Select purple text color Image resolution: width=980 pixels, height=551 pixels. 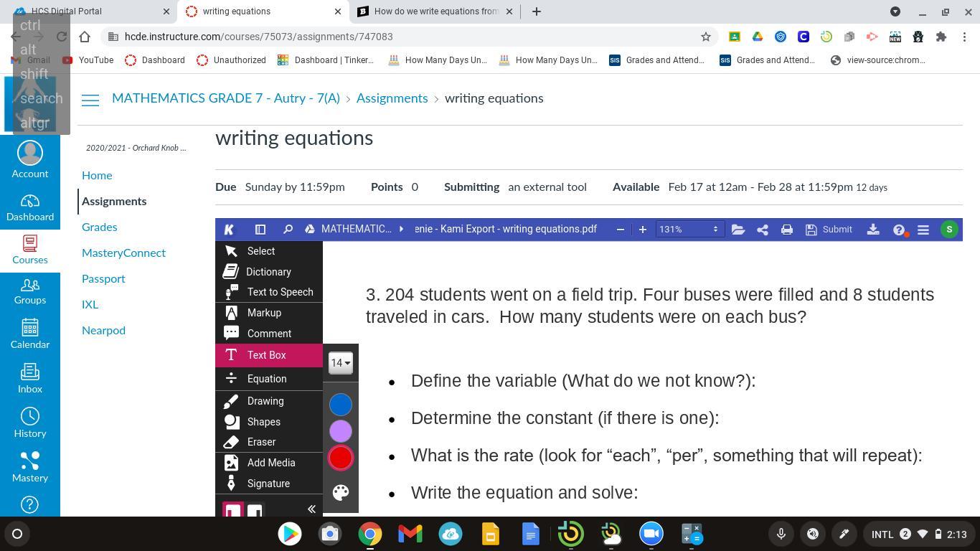[341, 431]
